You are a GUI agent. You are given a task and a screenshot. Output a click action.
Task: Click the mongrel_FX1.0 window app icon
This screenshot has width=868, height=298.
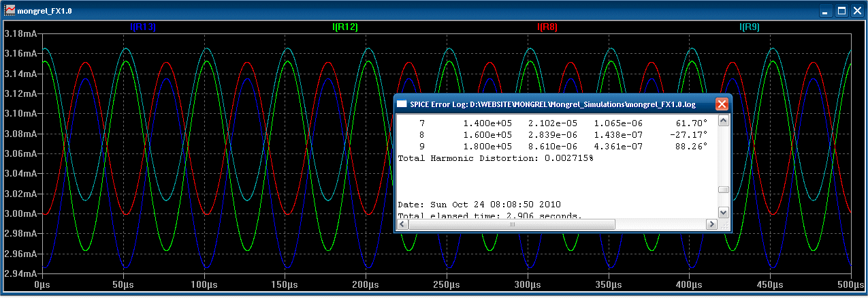click(x=10, y=12)
